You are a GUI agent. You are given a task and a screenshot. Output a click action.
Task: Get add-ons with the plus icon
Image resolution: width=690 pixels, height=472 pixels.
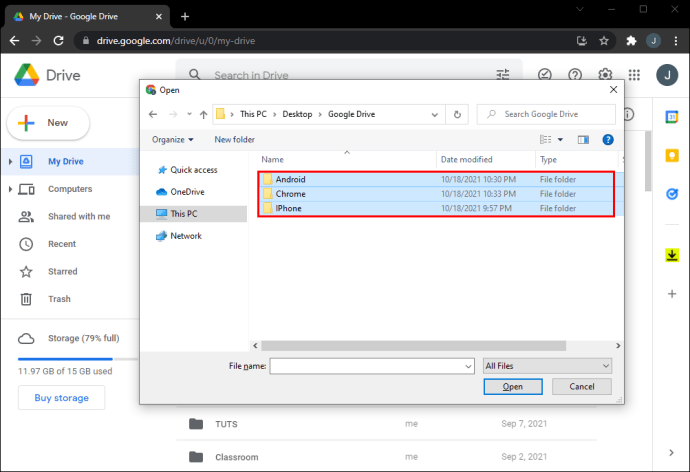(672, 293)
